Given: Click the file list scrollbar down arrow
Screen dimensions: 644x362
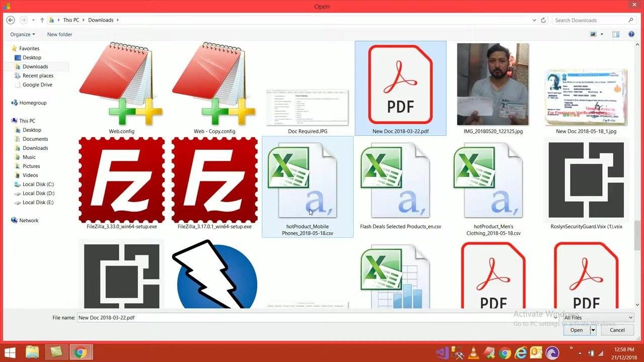Looking at the screenshot, I should coord(638,305).
